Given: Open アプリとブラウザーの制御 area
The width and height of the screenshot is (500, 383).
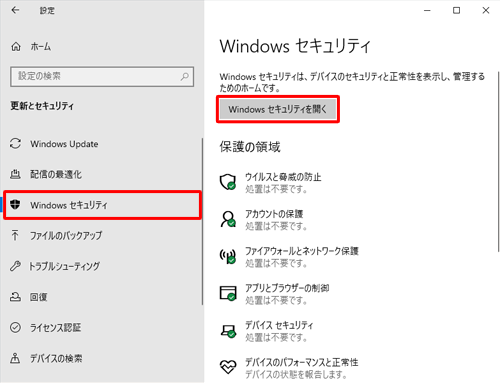Looking at the screenshot, I should (x=274, y=293).
